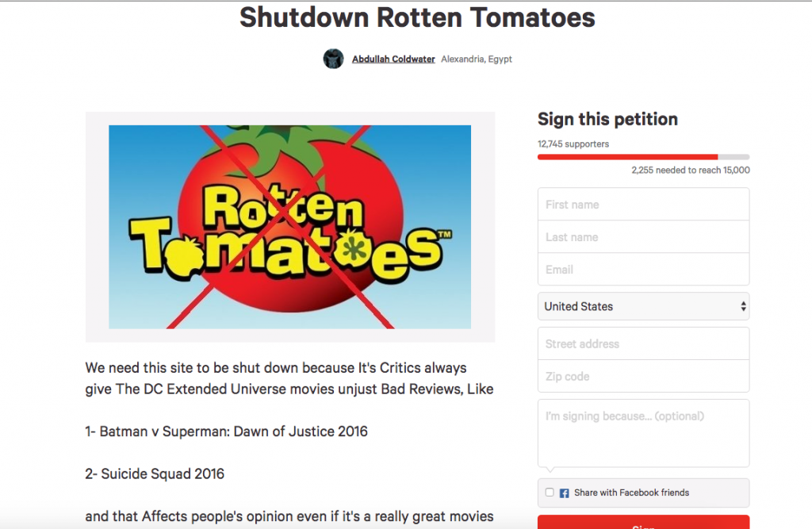Click Abdullah Coldwater's profile avatar
Image resolution: width=812 pixels, height=529 pixels.
333,59
